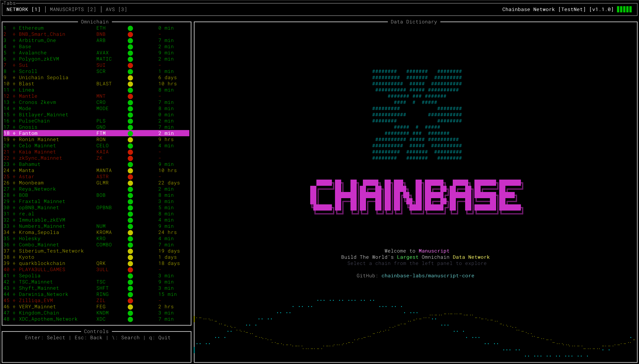
Task: Click the yellow status dot for Kyoto
Action: 130,257
